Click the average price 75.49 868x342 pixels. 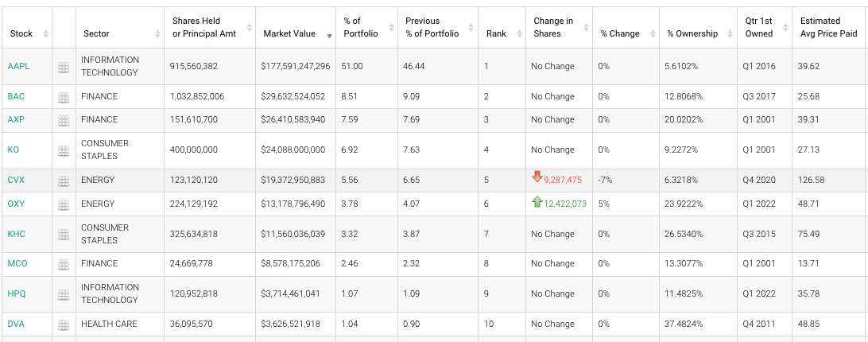click(x=808, y=234)
